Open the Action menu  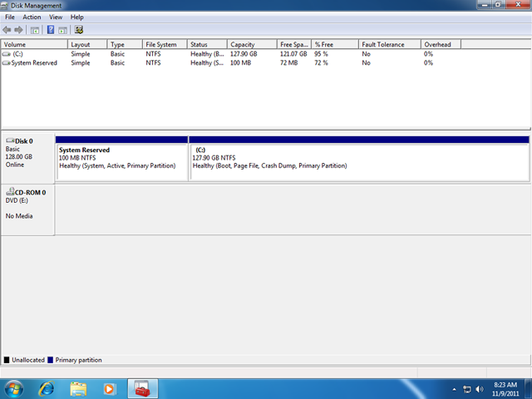click(x=32, y=17)
